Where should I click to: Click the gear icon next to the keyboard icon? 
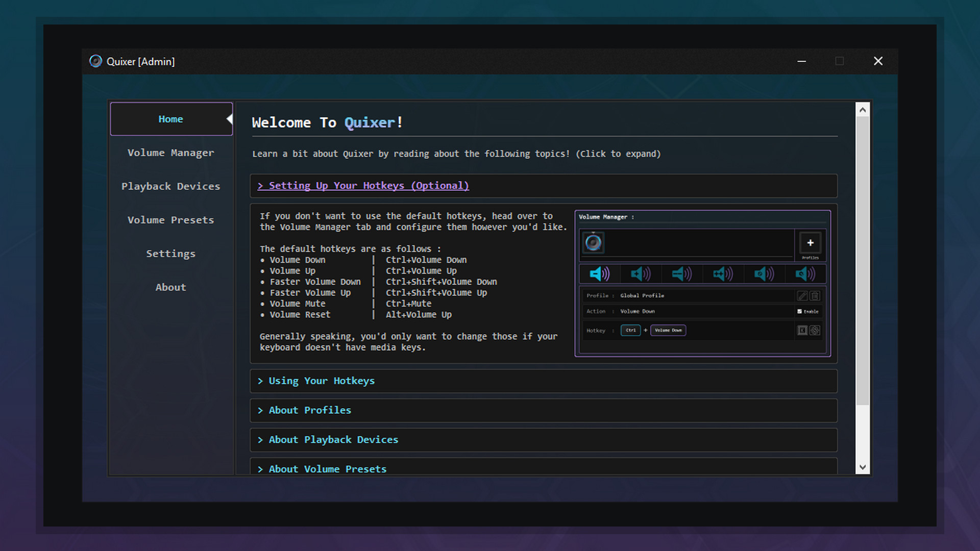(x=815, y=330)
